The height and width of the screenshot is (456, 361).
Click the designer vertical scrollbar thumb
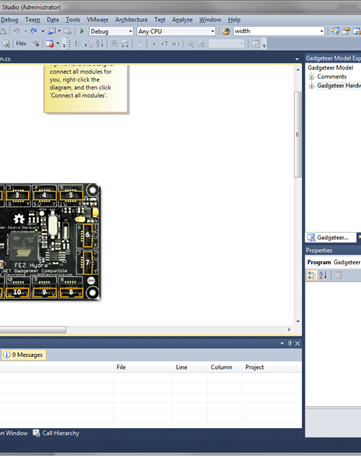coord(297,134)
